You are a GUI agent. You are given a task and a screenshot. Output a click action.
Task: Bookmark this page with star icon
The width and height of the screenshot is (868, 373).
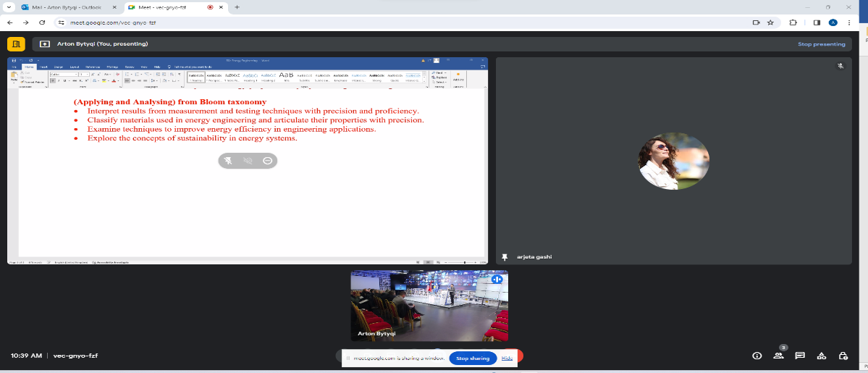click(x=770, y=22)
